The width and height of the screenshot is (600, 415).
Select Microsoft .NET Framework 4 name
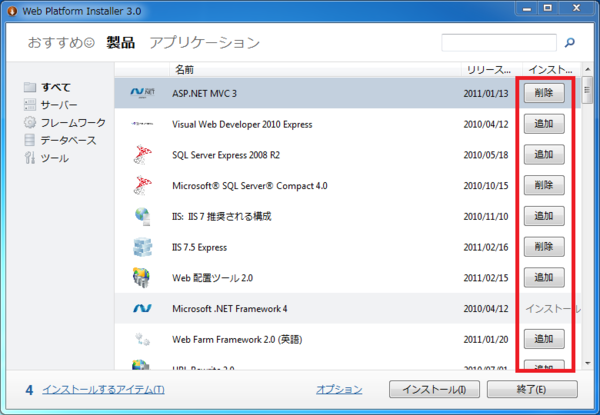[230, 309]
